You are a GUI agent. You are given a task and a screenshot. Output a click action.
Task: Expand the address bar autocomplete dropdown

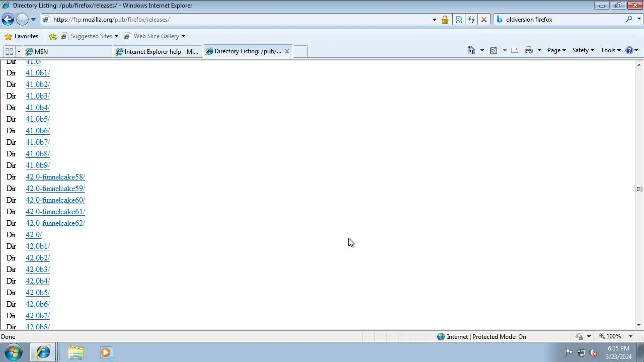click(x=434, y=20)
